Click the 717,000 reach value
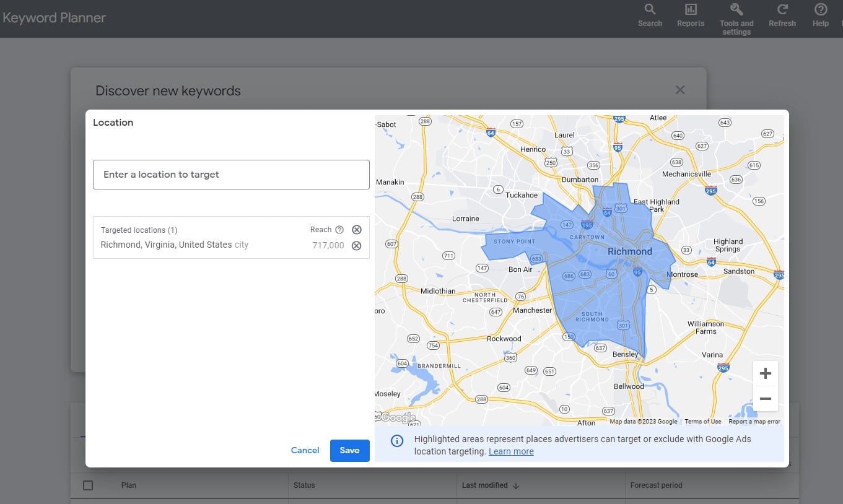 (x=328, y=245)
